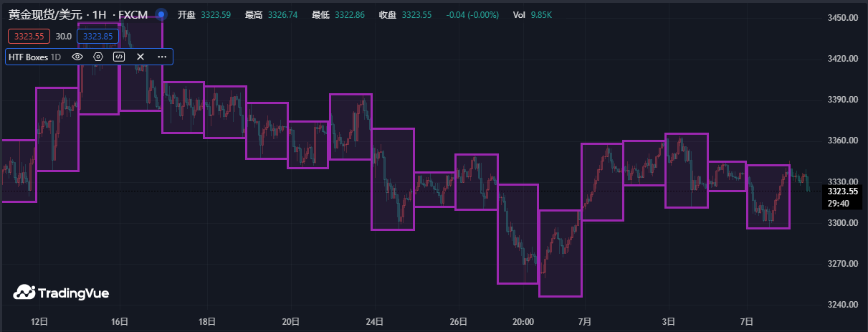
Task: Remove the HTF Boxes indicator
Action: click(x=140, y=57)
